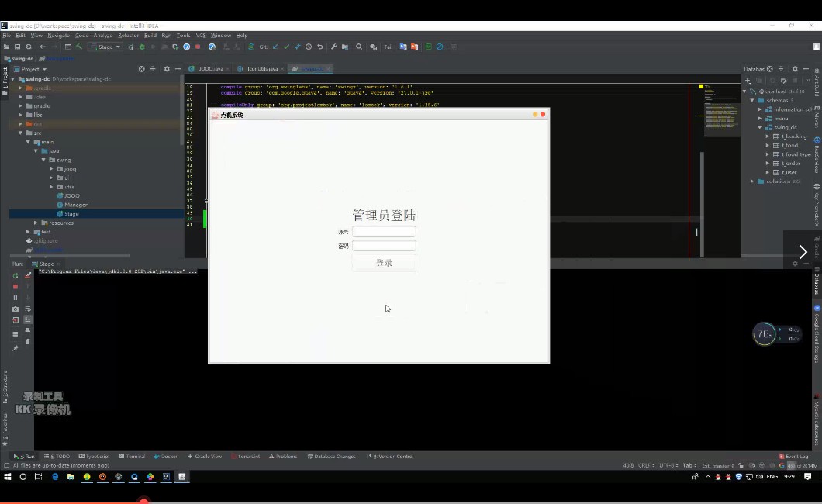Click the red Stop square in Run panel
This screenshot has width=822, height=504.
click(x=16, y=287)
